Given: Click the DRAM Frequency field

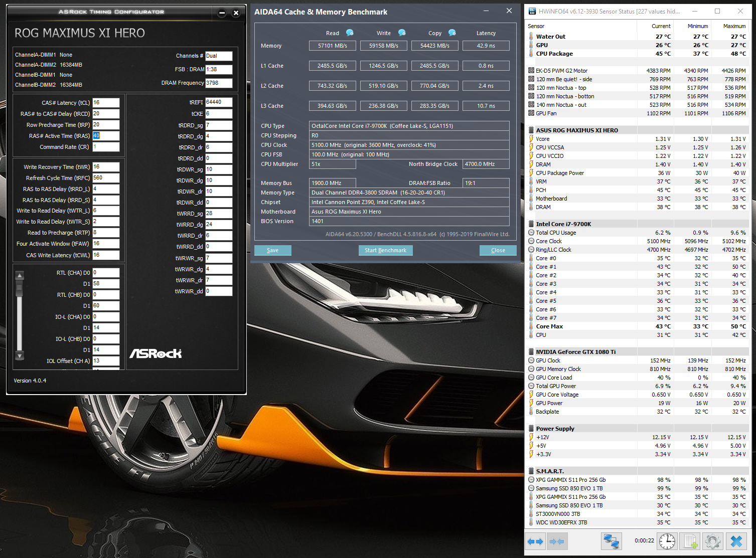Looking at the screenshot, I should (219, 83).
